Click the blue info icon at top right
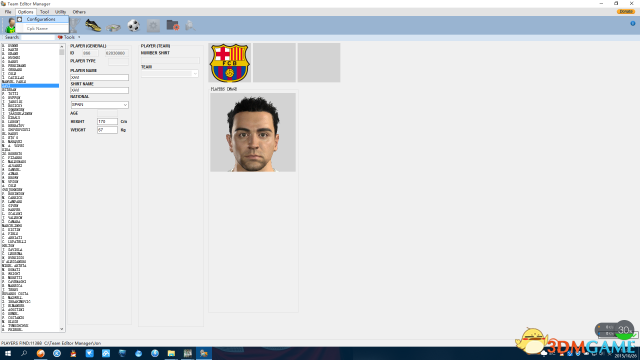Screen dimensions: 640x360 tap(633, 24)
